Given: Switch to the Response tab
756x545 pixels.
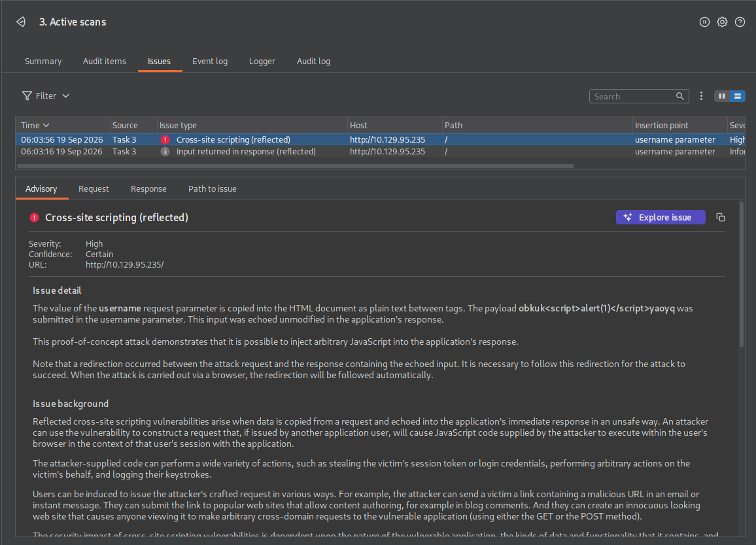Looking at the screenshot, I should (x=148, y=188).
